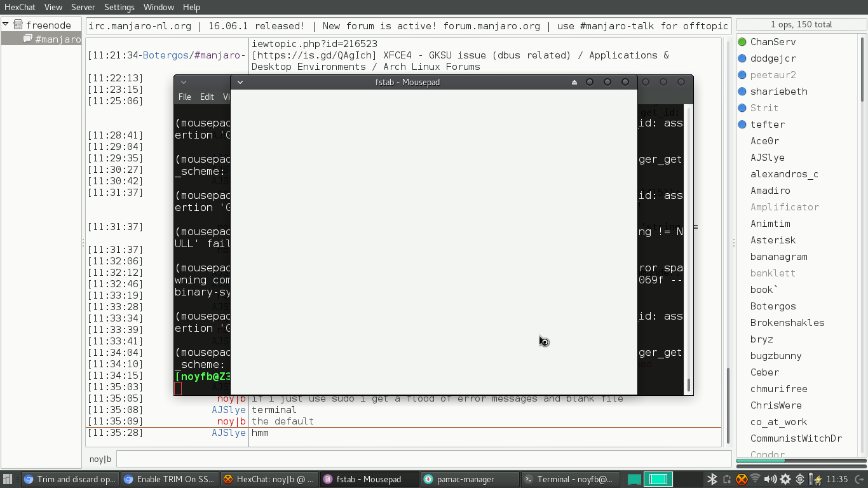Screen dimensions: 868x488
Task: Click the Bluetooth tray icon
Action: click(712, 480)
